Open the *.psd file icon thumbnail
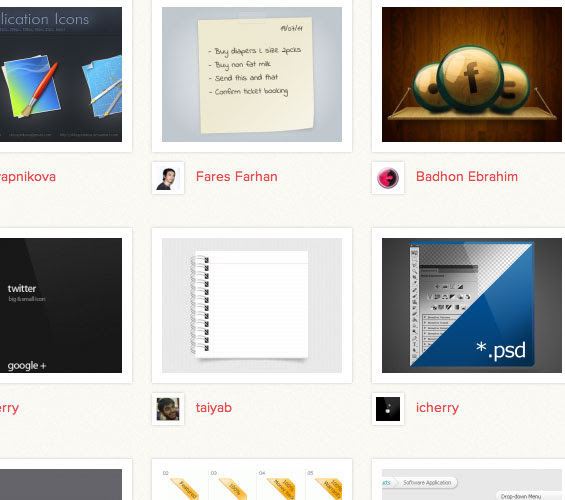The width and height of the screenshot is (565, 500). pyautogui.click(x=472, y=305)
